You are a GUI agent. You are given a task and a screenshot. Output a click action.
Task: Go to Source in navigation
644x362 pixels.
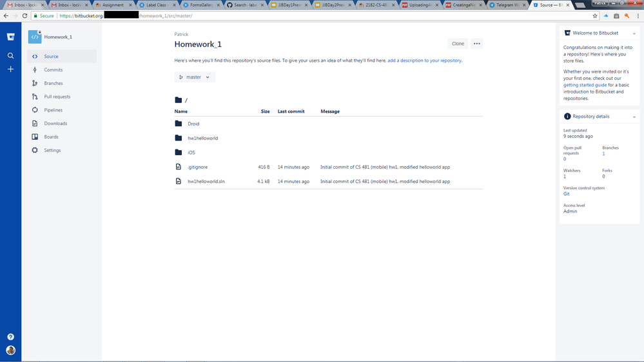[x=62, y=56]
